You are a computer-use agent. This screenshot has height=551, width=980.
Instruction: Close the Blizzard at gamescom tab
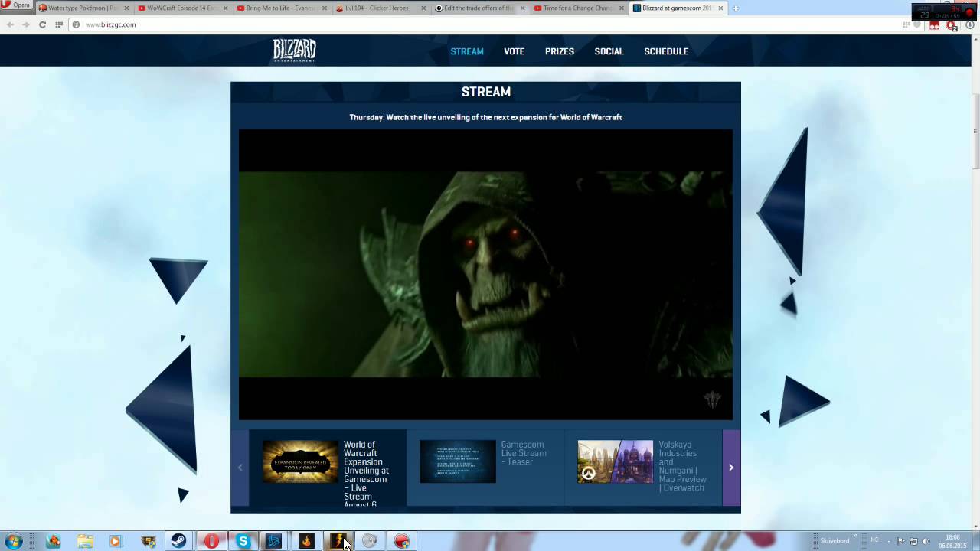[x=720, y=8]
